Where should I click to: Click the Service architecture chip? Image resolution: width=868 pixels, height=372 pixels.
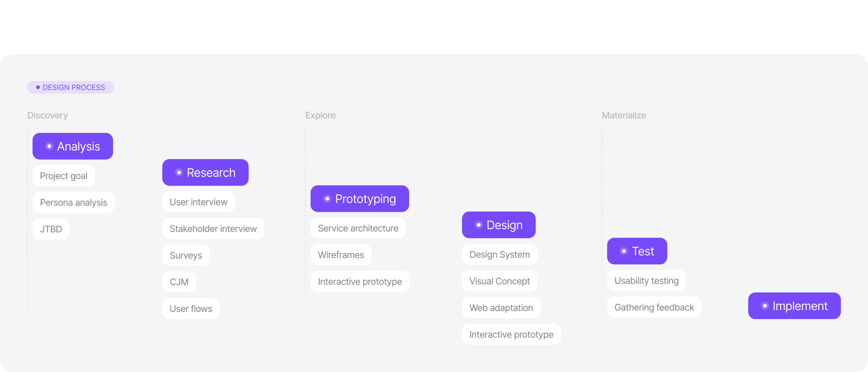[x=358, y=229]
